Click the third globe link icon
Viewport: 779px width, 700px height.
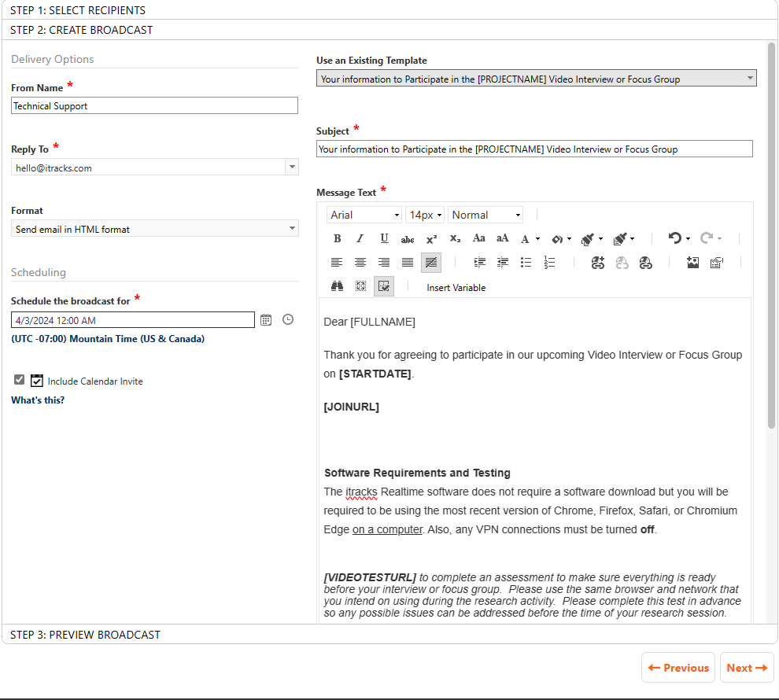click(645, 263)
